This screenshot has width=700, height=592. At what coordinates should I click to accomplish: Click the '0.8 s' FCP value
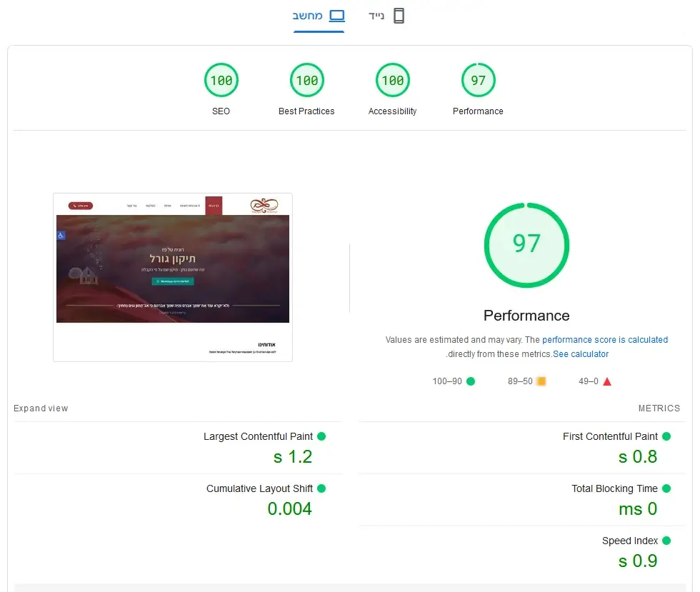(x=638, y=457)
